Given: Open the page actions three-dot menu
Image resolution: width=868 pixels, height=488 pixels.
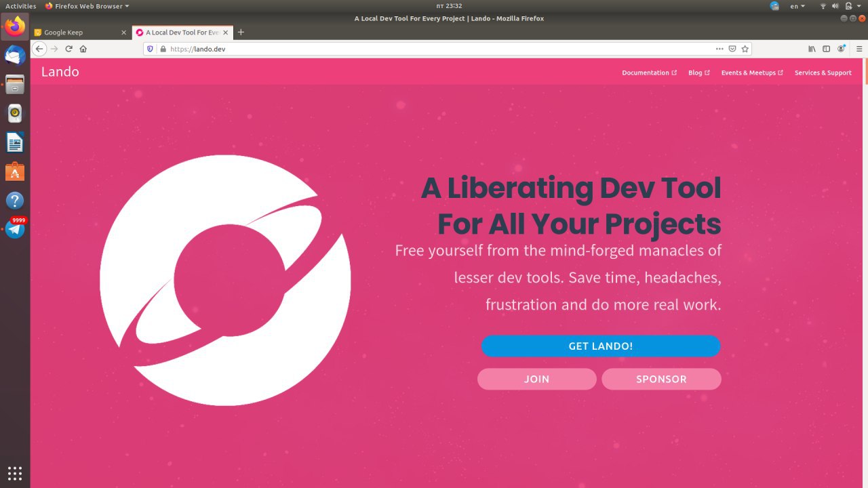Looking at the screenshot, I should click(719, 49).
